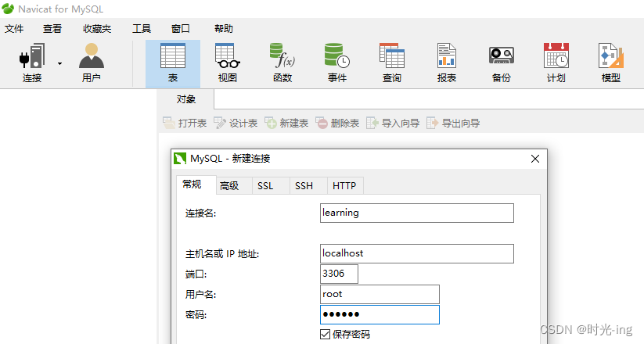Click the Open Table (打开表) button
Screen dimensions: 644x344
point(185,123)
